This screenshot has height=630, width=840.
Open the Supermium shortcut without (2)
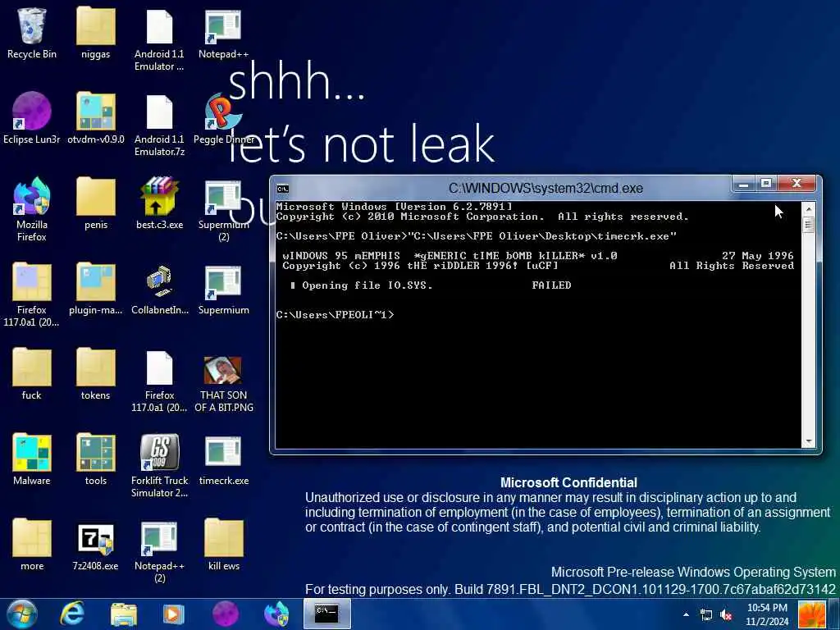click(223, 289)
